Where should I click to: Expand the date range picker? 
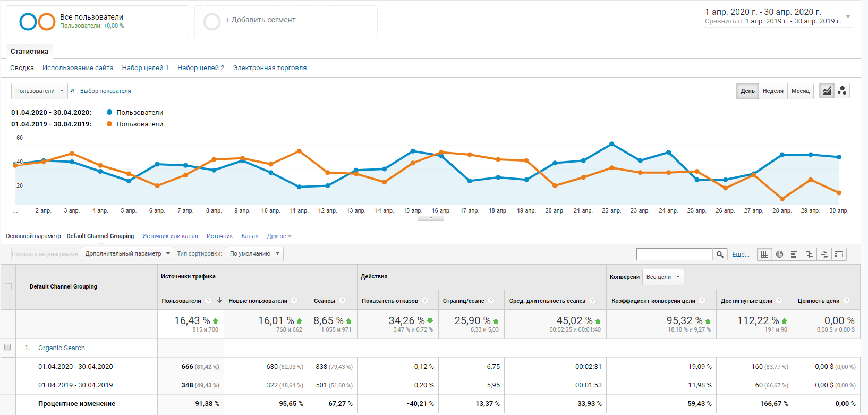click(x=848, y=16)
